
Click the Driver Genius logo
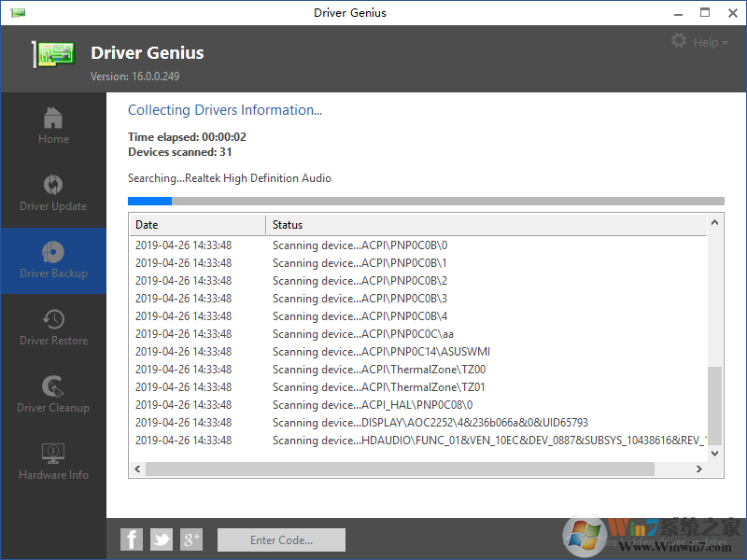click(x=53, y=53)
